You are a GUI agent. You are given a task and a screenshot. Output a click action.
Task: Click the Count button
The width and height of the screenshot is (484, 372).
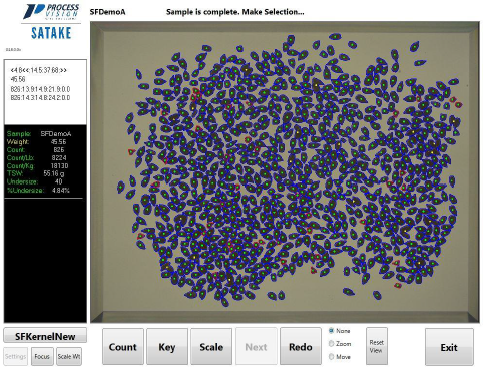(123, 347)
